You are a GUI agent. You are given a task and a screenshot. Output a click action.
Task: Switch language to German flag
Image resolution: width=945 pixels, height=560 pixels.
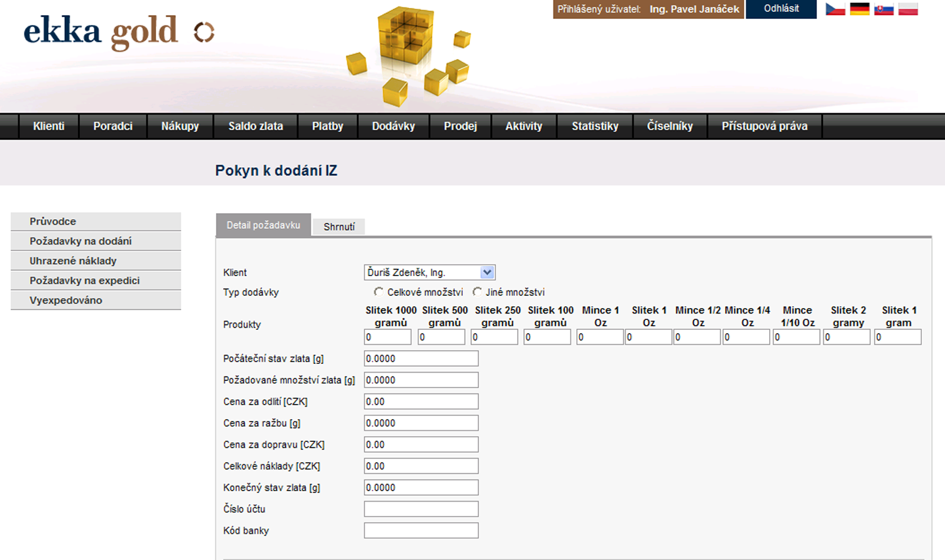859,9
